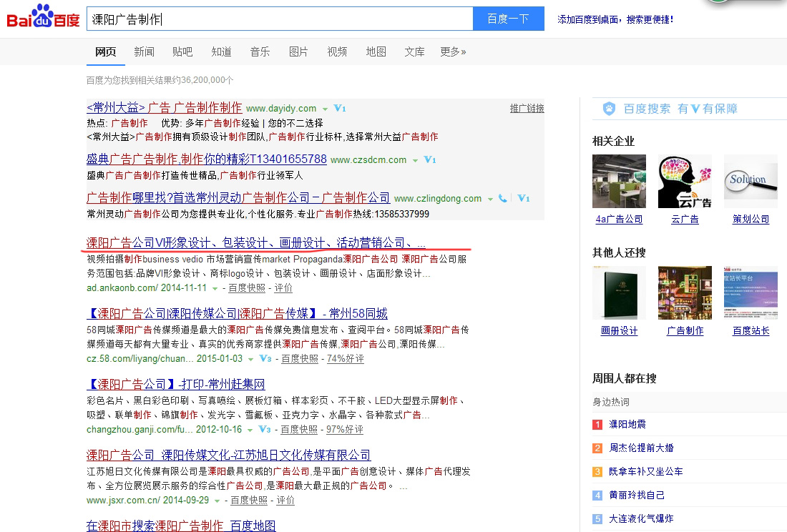Viewport: 787px width, 532px height.
Task: Switch to the 地图 tab
Action: click(x=376, y=51)
